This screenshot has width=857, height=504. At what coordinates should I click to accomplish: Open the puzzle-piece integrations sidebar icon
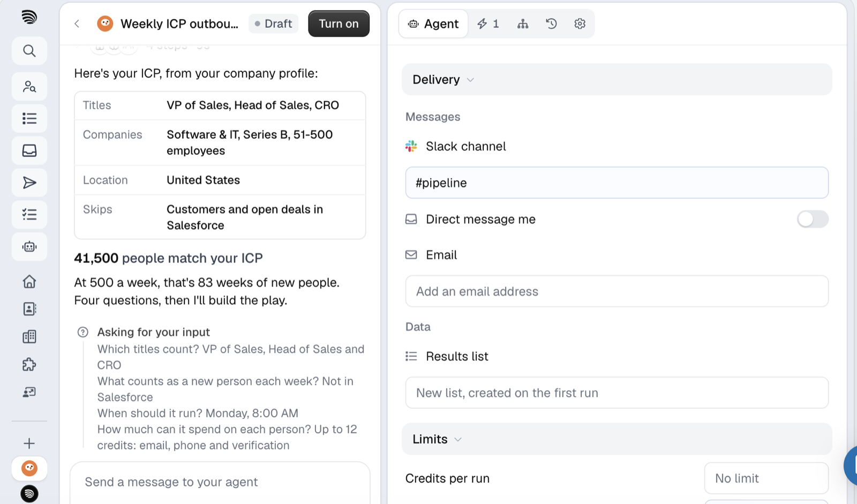pyautogui.click(x=29, y=365)
